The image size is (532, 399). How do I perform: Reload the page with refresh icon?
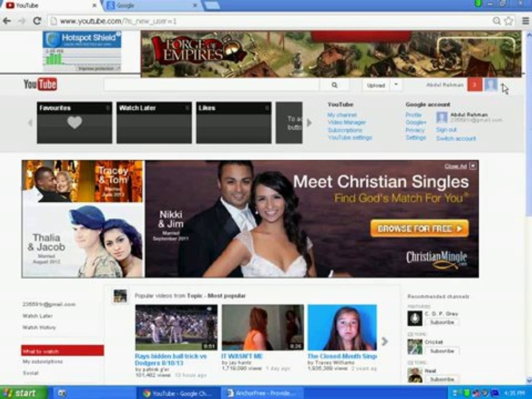[37, 21]
